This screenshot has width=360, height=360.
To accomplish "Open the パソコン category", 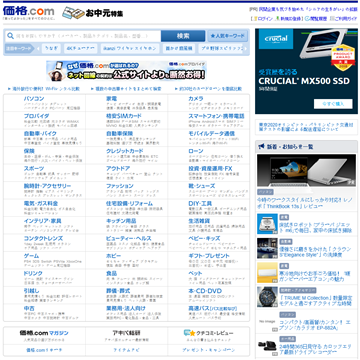I will click(34, 99).
